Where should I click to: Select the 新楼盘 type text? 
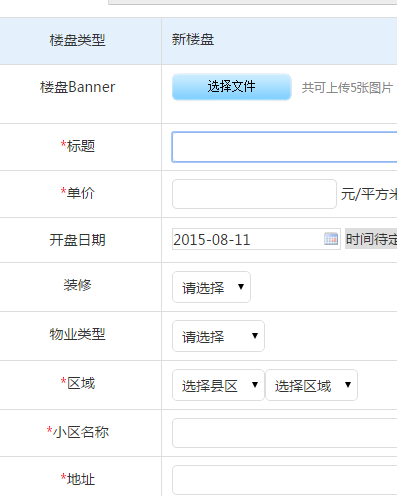click(193, 40)
